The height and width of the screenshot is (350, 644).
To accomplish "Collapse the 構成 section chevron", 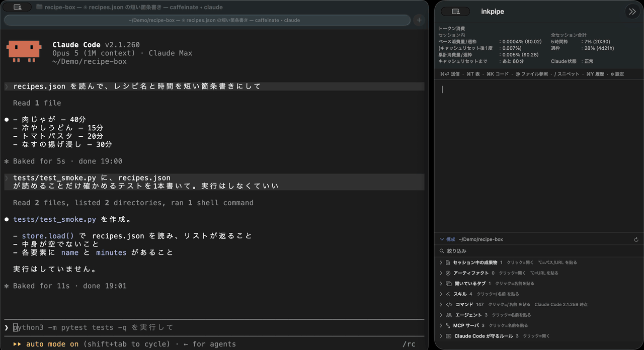I will [x=442, y=240].
